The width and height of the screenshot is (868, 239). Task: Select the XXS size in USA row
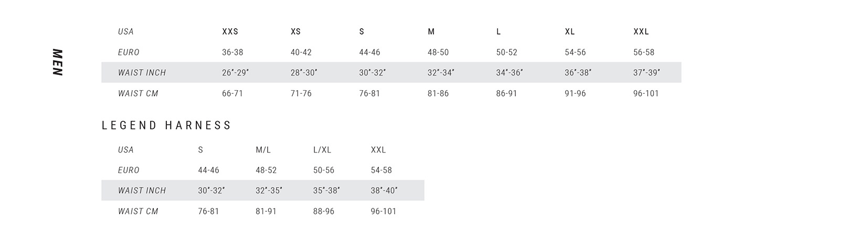click(230, 31)
